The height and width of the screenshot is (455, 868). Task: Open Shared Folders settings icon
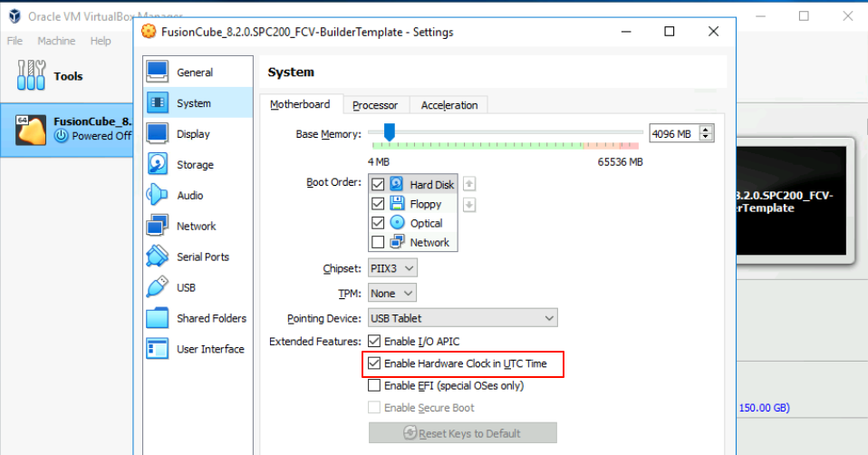tap(158, 319)
